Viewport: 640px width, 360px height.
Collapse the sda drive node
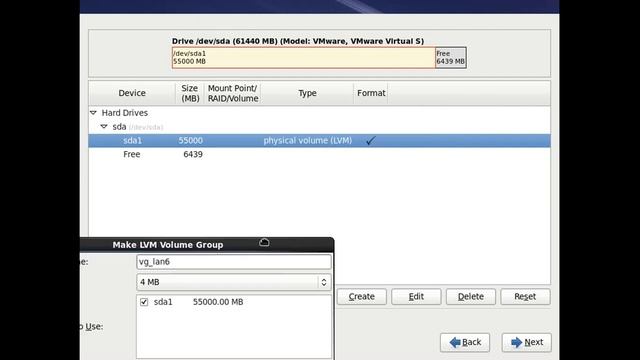104,127
